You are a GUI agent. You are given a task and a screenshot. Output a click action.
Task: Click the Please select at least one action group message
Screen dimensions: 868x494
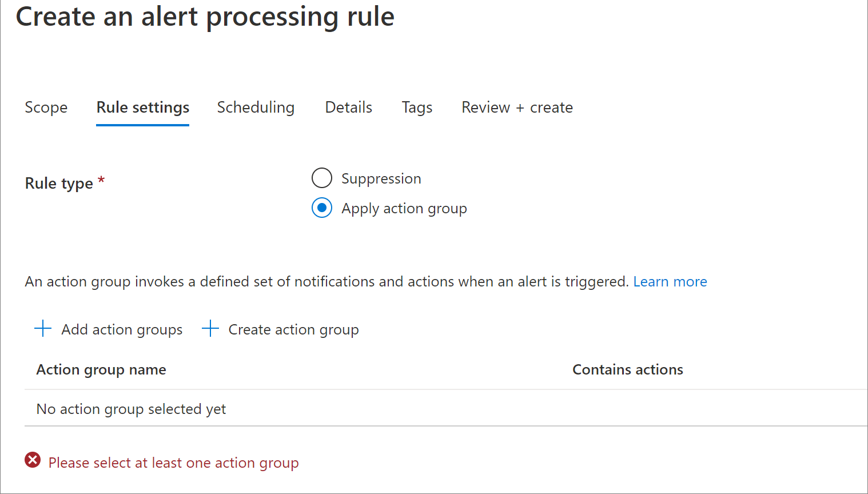(173, 463)
